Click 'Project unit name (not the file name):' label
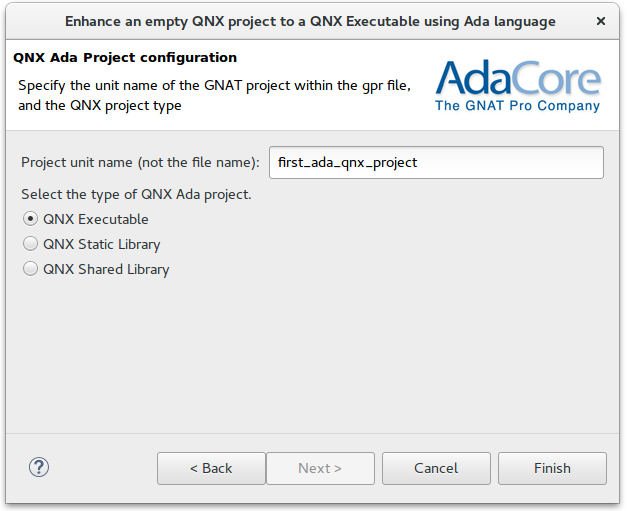Image resolution: width=627 pixels, height=511 pixels. (x=140, y=162)
